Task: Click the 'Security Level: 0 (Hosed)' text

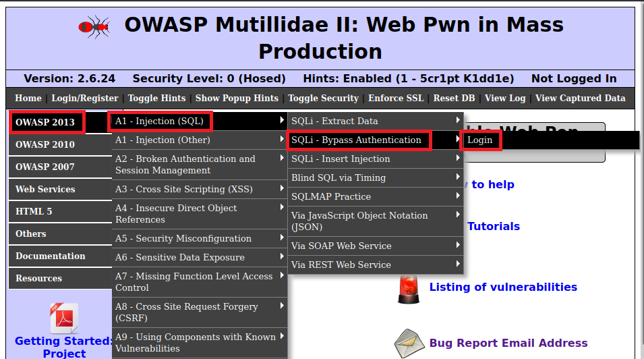Action: (x=209, y=78)
